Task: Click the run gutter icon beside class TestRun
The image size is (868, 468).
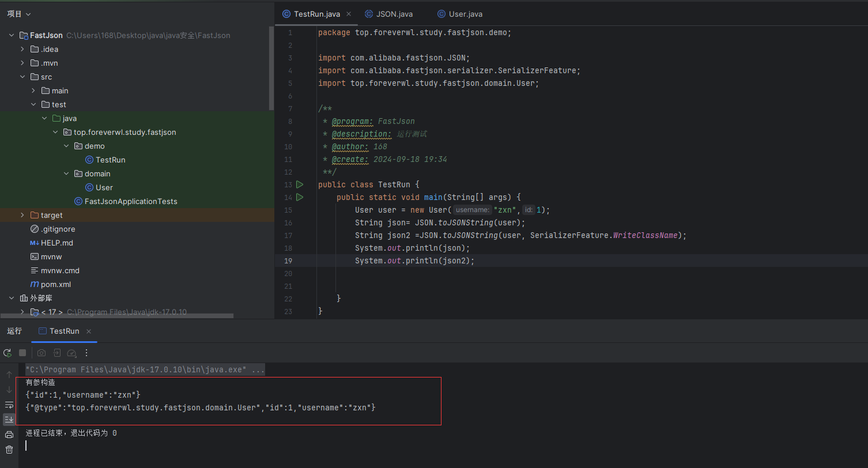Action: pos(300,184)
